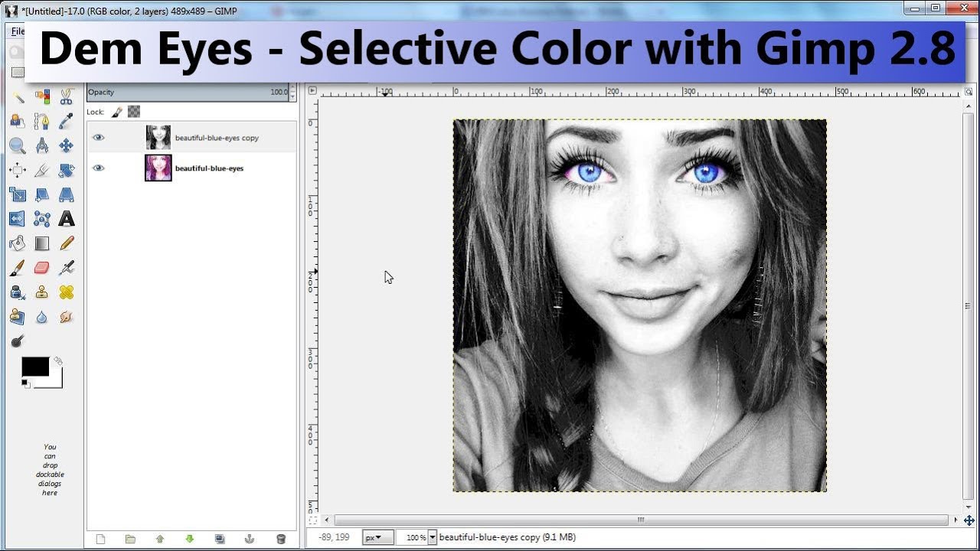Toggle the Quick Mask button
This screenshot has width=980, height=551.
pos(312,520)
